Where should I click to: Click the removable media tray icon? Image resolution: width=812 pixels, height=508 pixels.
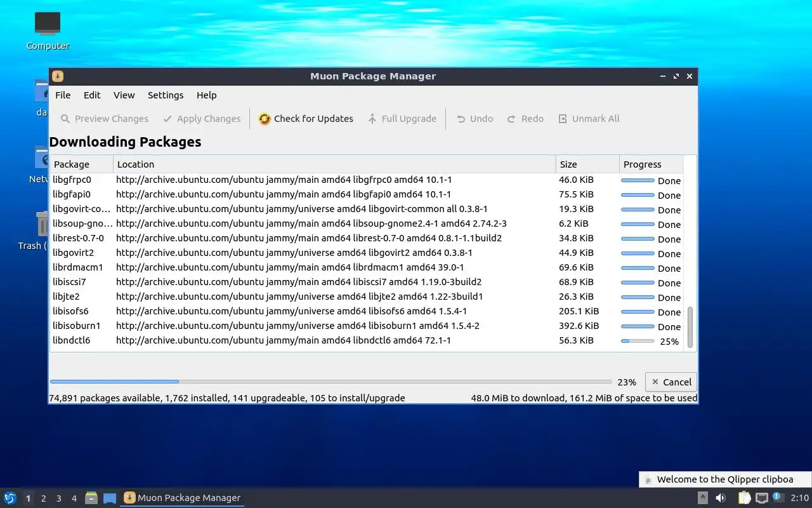[x=703, y=498]
